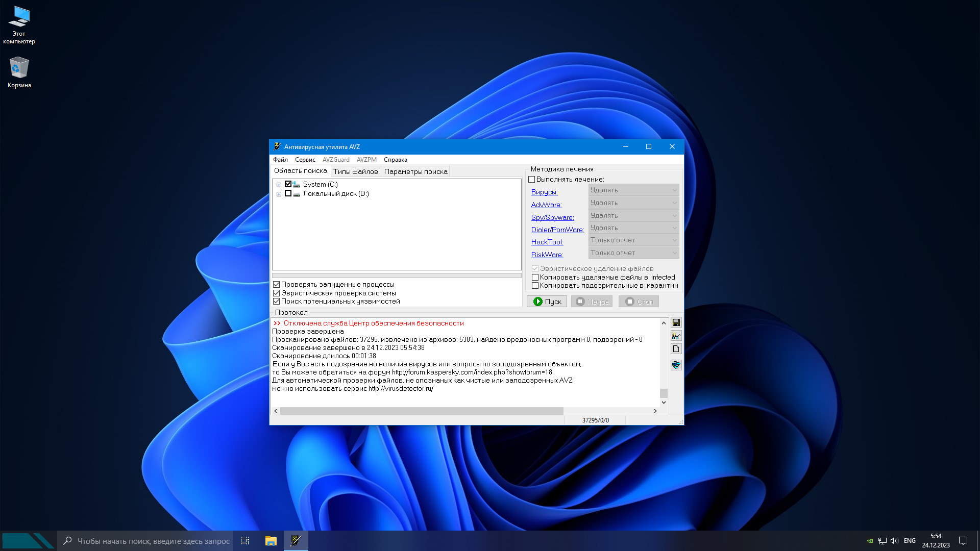Expand the System (C:) tree node
Image resolution: width=980 pixels, height=551 pixels.
pyautogui.click(x=279, y=185)
